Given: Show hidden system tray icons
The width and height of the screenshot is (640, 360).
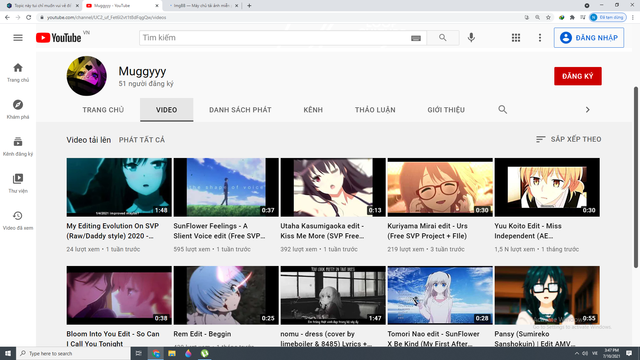Looking at the screenshot, I should 576,353.
